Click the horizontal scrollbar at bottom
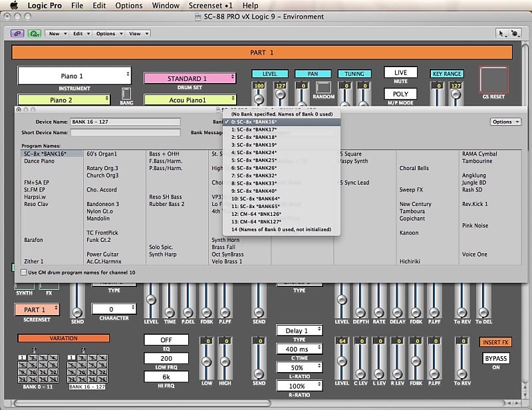Screen dimensions: 532x410 click(142, 403)
